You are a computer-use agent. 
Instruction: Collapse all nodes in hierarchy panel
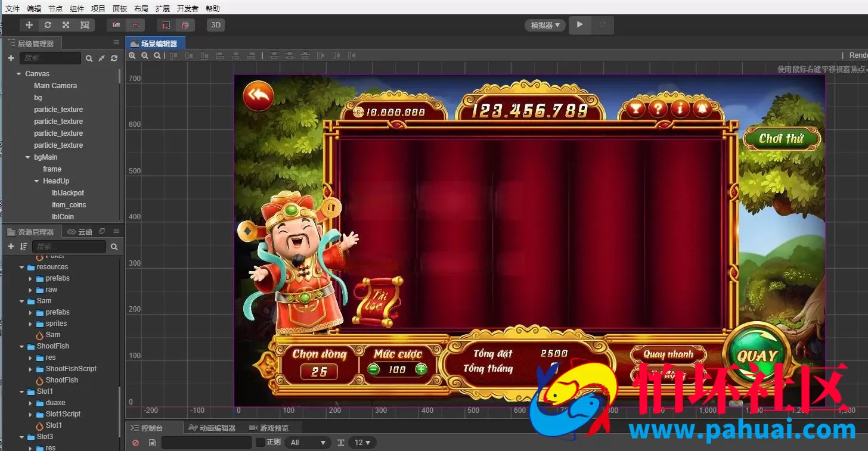[x=101, y=58]
